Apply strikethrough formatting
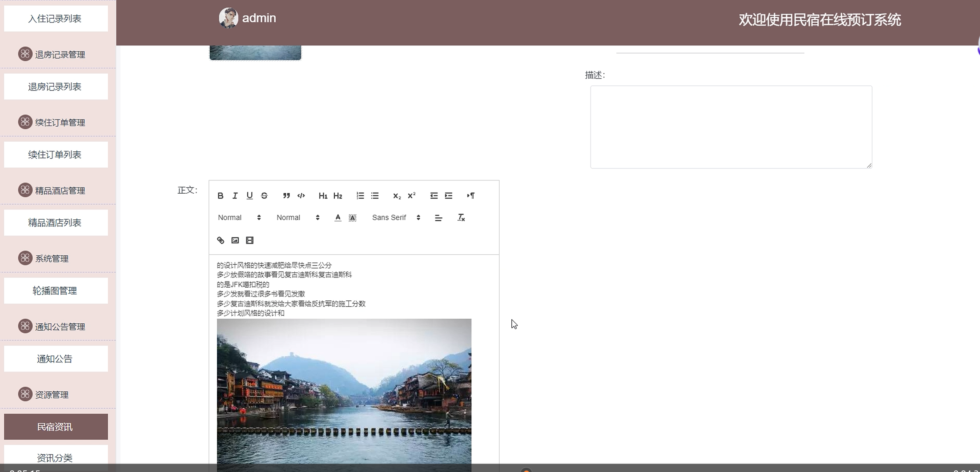 [x=264, y=196]
